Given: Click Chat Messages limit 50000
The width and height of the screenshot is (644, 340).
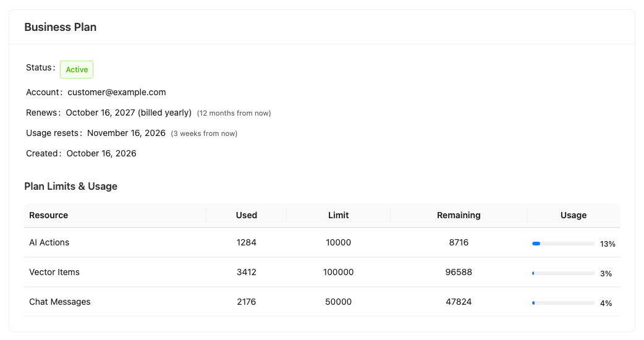Looking at the screenshot, I should coord(339,302).
